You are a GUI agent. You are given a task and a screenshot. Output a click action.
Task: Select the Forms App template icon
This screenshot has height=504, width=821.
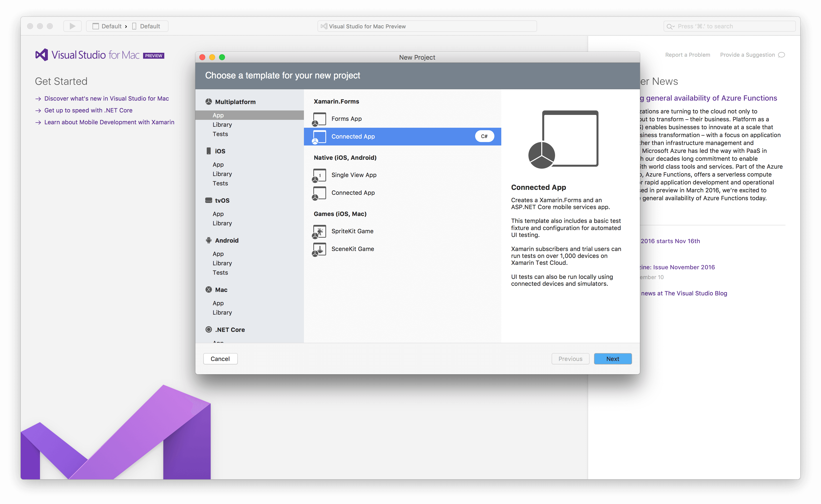tap(318, 118)
